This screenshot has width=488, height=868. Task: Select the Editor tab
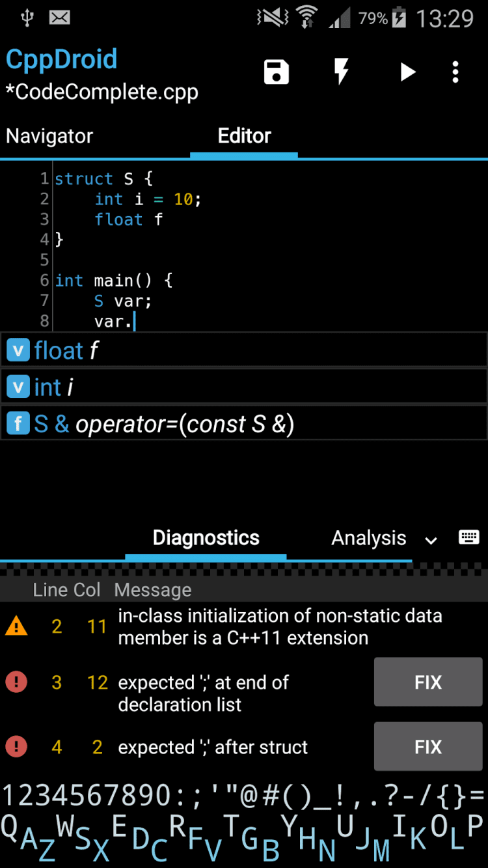pos(244,136)
